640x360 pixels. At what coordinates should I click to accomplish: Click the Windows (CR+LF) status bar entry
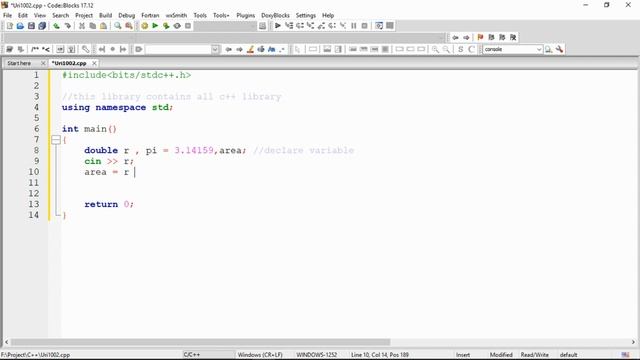[x=260, y=355]
